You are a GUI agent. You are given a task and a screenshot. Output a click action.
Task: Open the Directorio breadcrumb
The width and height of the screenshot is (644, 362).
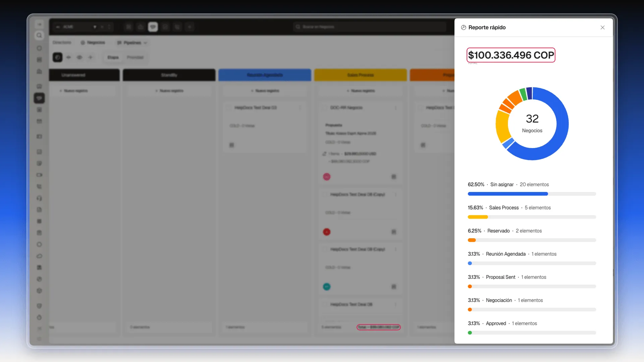(x=62, y=43)
